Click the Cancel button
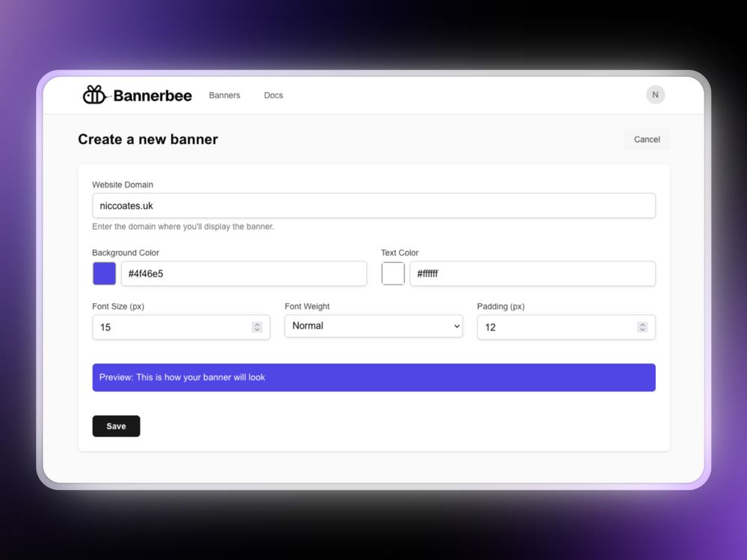 point(646,140)
